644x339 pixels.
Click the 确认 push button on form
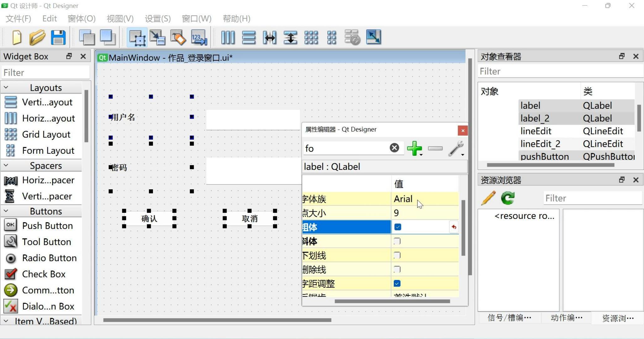click(x=149, y=218)
